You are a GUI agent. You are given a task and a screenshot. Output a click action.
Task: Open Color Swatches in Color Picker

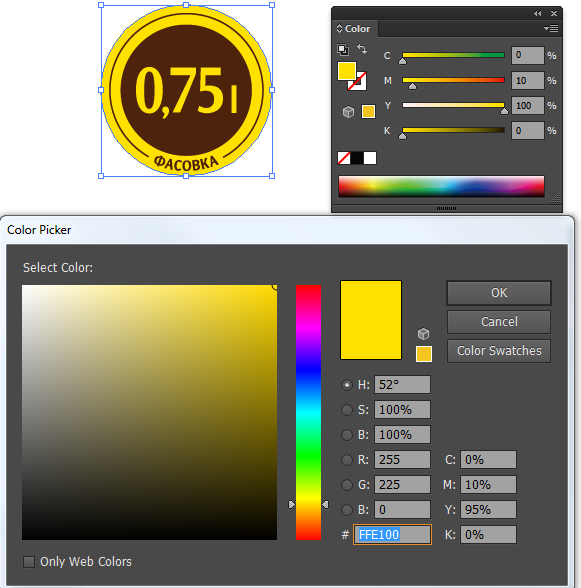(499, 351)
